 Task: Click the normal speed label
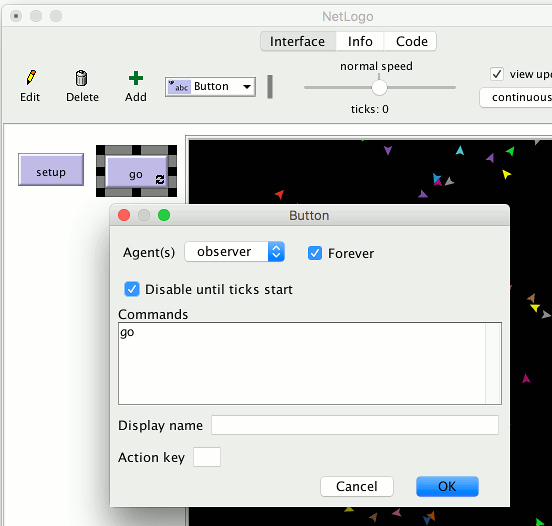376,66
